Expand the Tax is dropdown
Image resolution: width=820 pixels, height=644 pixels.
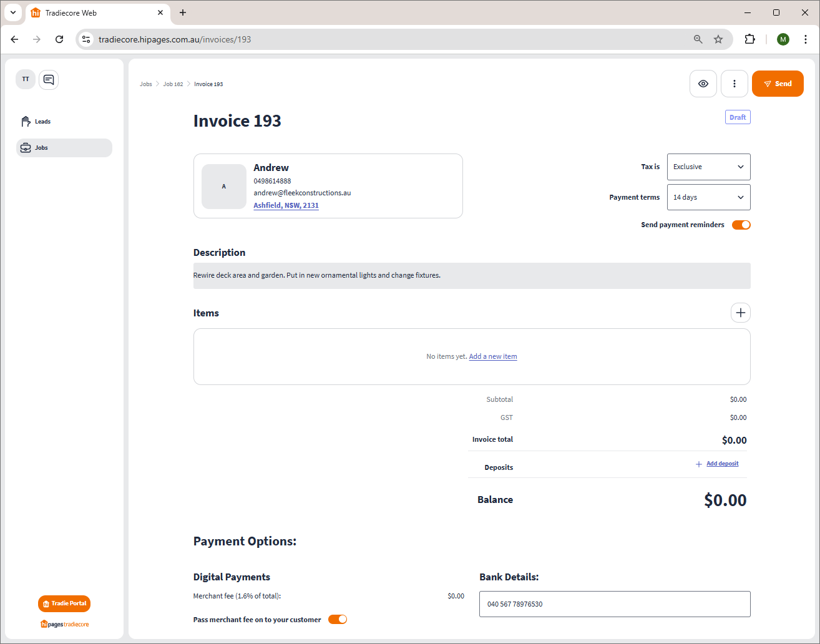pyautogui.click(x=708, y=167)
